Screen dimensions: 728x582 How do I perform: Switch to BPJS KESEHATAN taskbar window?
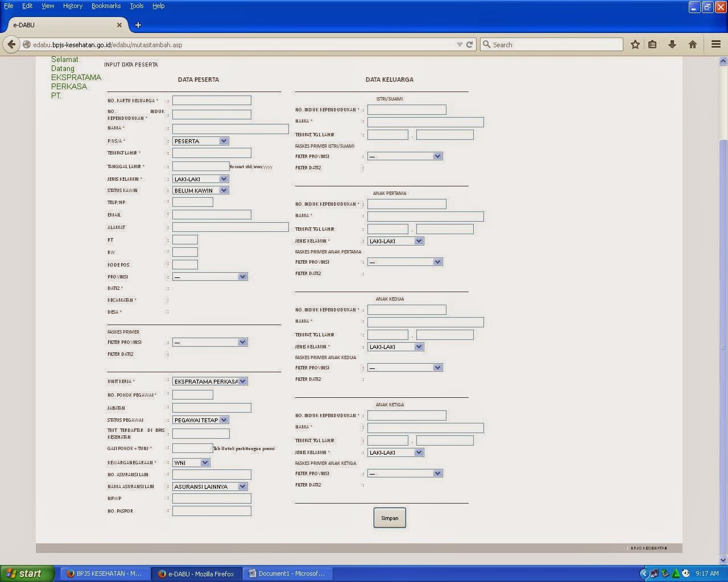tap(105, 573)
